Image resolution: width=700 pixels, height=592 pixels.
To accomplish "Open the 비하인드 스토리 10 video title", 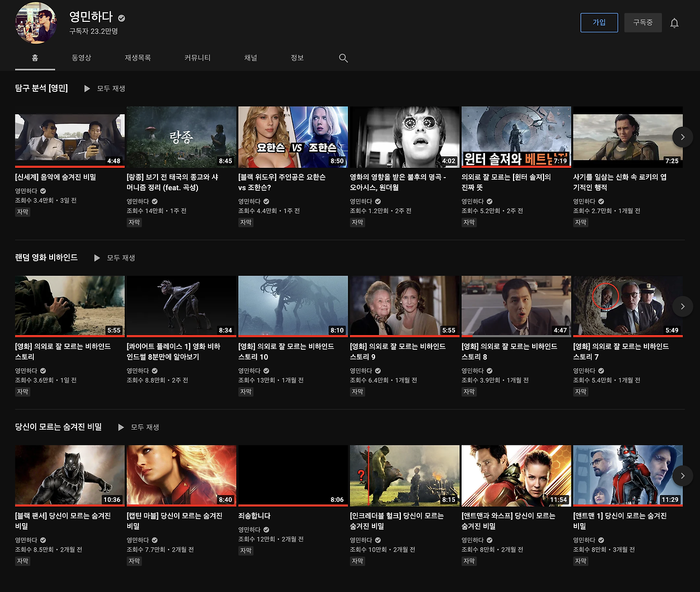I will (287, 351).
